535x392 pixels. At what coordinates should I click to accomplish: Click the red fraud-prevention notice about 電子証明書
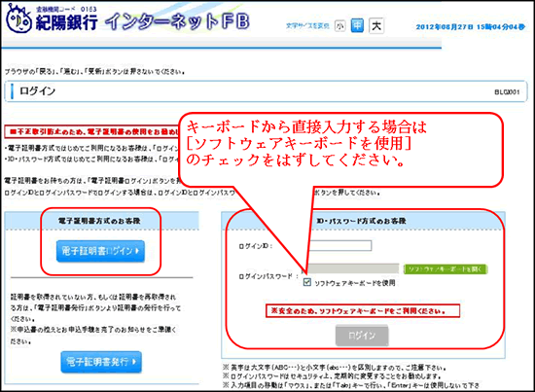tap(92, 131)
